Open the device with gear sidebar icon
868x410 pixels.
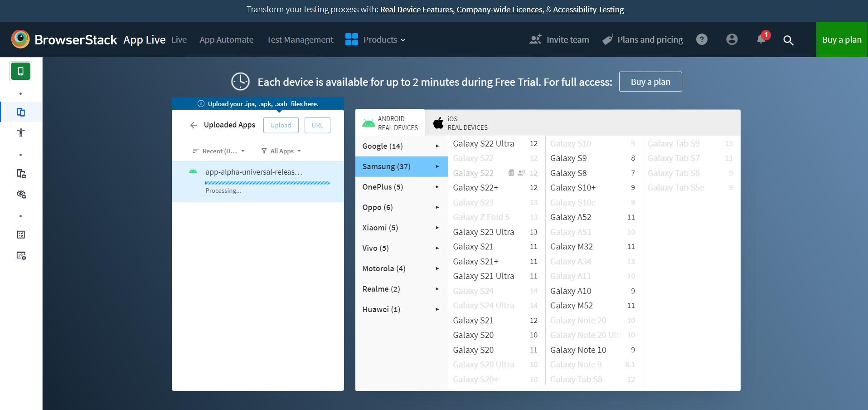[21, 173]
